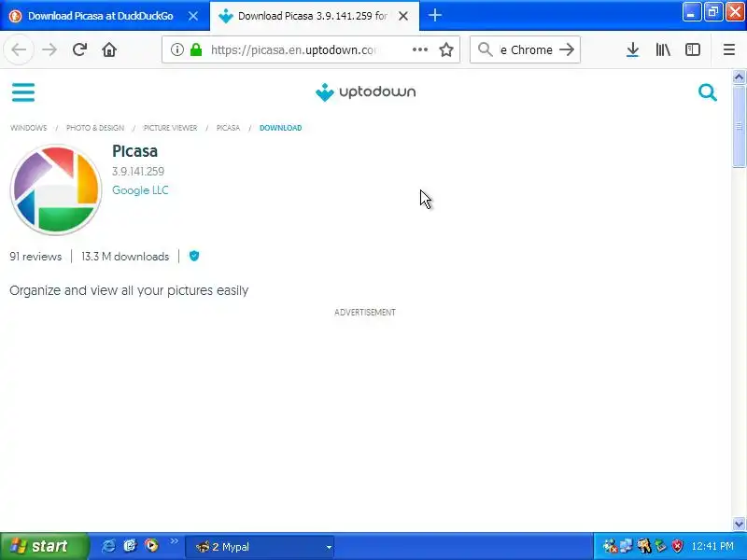747x560 pixels.
Task: Click the Chrome search text field
Action: click(x=526, y=49)
